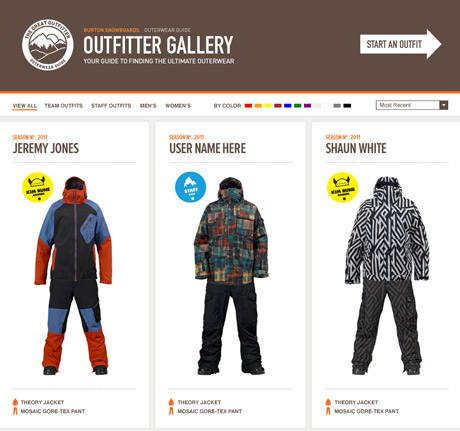Open the Staff Outfits filter
The width and height of the screenshot is (460, 431).
(111, 106)
